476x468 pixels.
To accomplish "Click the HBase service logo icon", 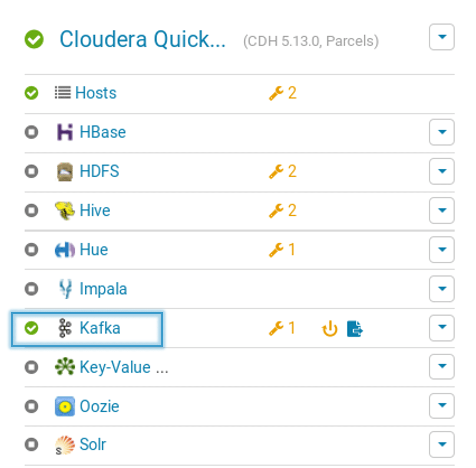I will click(x=65, y=132).
